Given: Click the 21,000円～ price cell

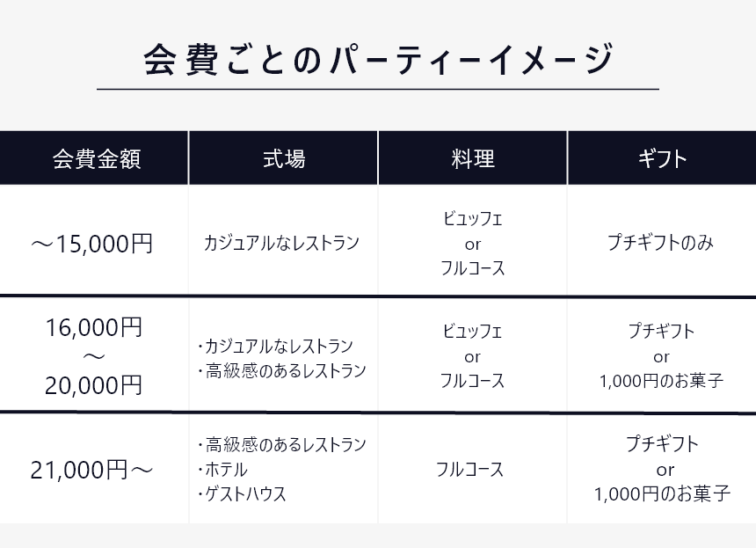Looking at the screenshot, I should pos(91,470).
